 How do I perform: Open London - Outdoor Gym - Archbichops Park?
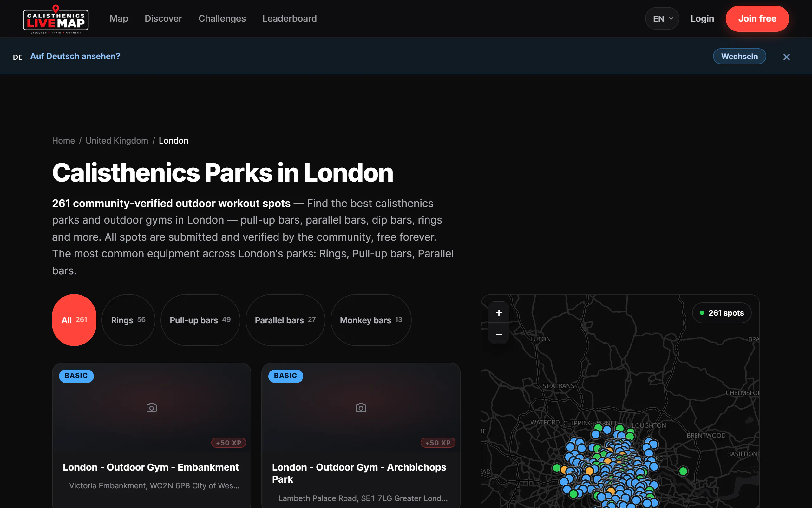tap(359, 473)
